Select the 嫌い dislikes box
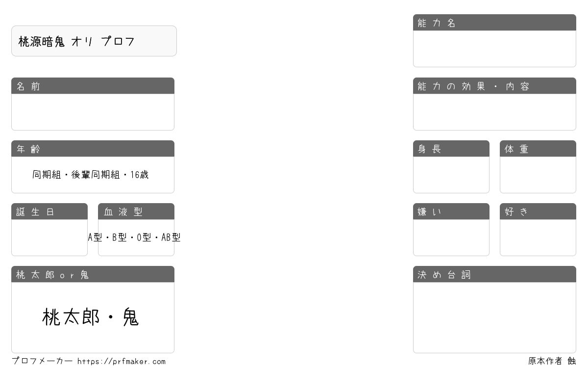Screen dimensions: 588x368 click(x=451, y=237)
